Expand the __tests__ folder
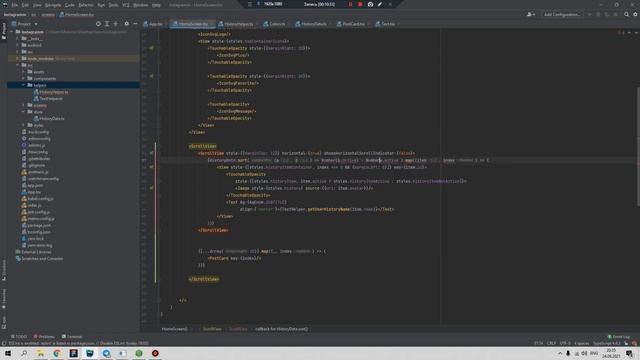The image size is (640, 360). pyautogui.click(x=18, y=38)
